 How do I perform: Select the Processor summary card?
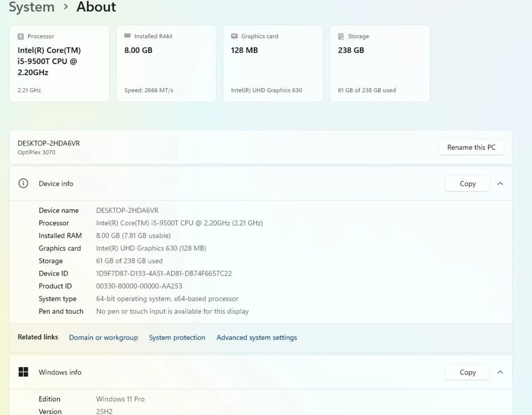[59, 63]
